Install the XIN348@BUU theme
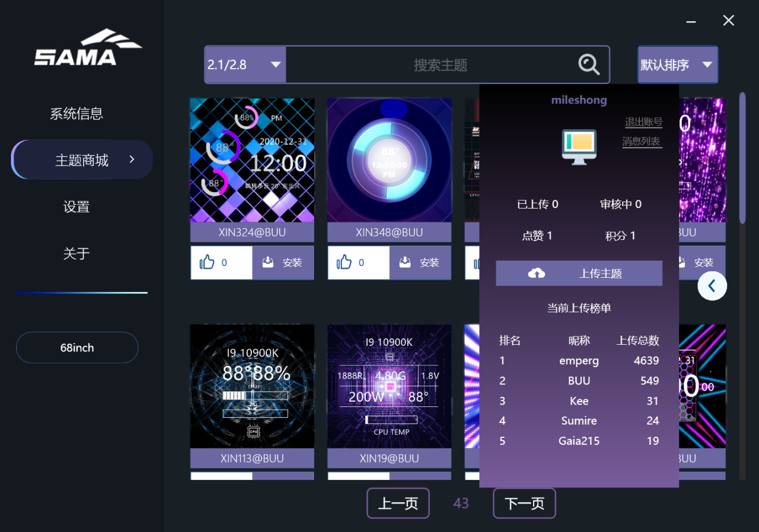 click(420, 262)
